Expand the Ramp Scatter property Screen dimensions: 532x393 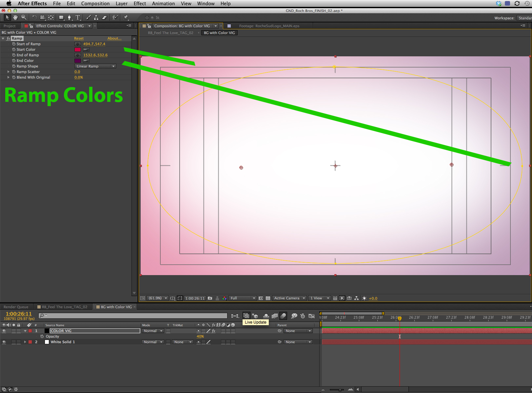pyautogui.click(x=9, y=72)
